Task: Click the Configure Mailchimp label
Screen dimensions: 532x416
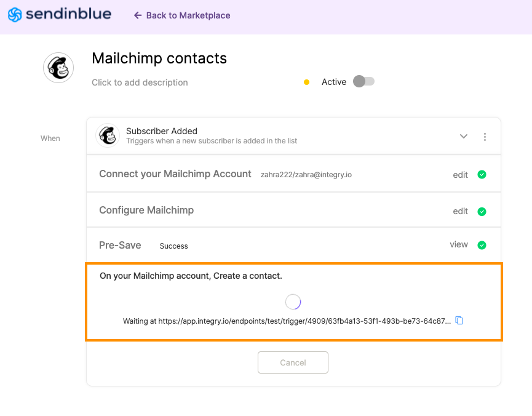Action: (146, 210)
